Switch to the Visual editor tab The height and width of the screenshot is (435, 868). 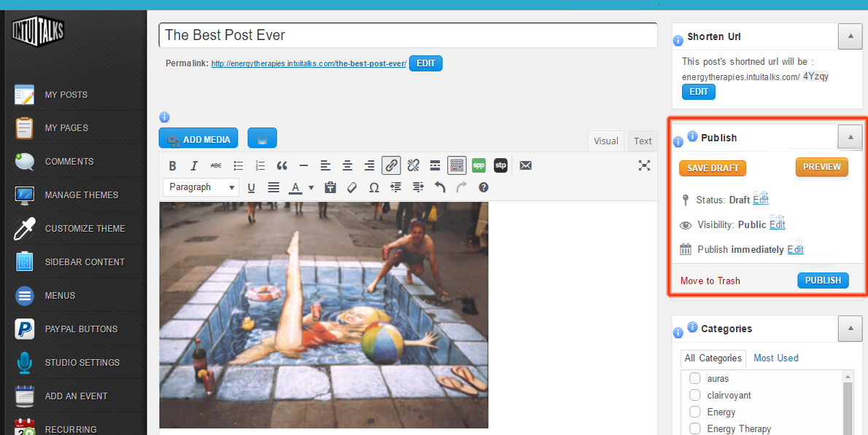click(x=605, y=141)
